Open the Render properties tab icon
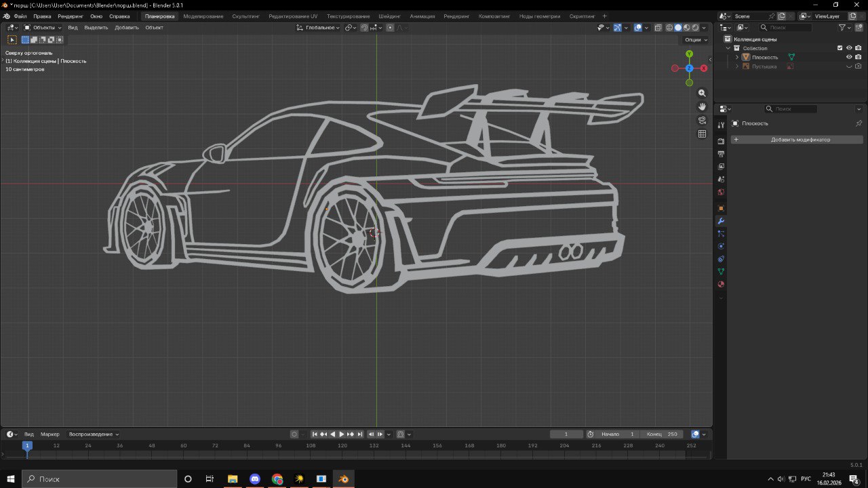Screen dimensions: 868x488 coord(721,141)
